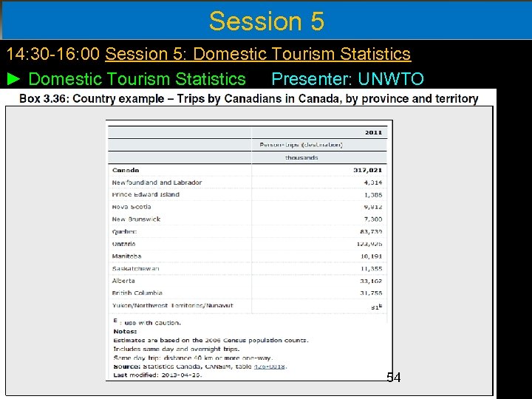Image resolution: width=532 pixels, height=399 pixels.
Task: Select the 'Alberta' row label
Action: tap(123, 281)
